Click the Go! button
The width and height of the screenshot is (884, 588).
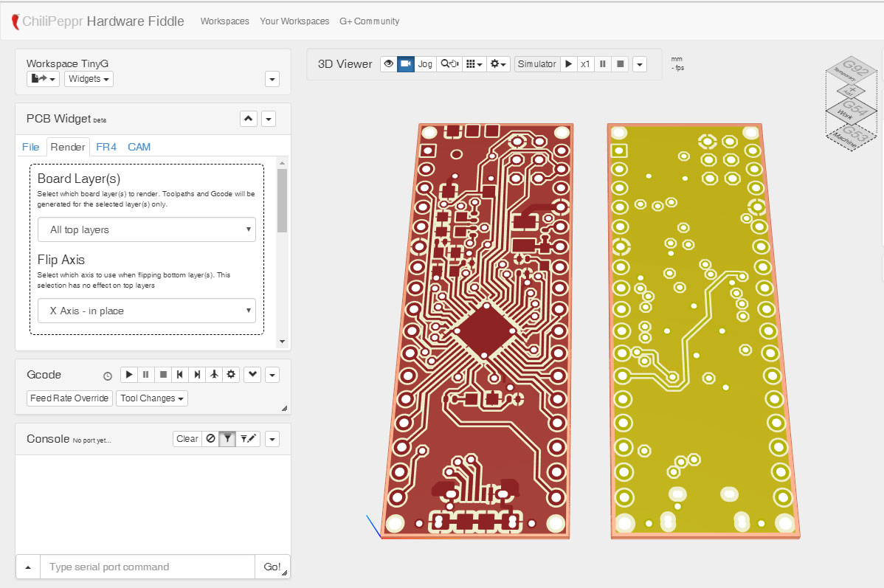tap(272, 567)
